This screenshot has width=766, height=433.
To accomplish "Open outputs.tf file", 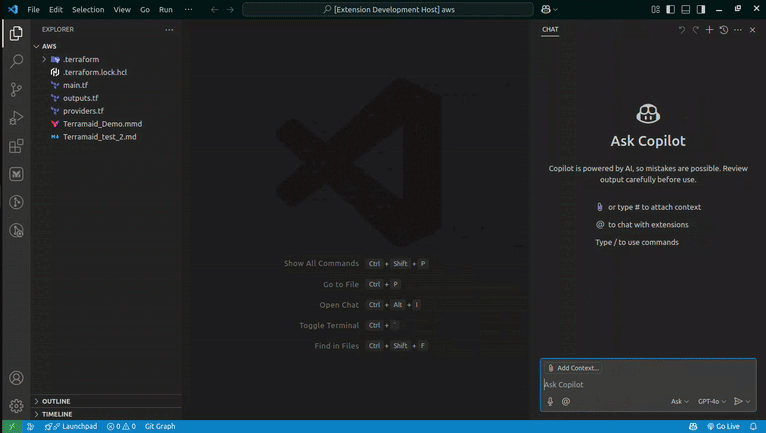I will 80,98.
